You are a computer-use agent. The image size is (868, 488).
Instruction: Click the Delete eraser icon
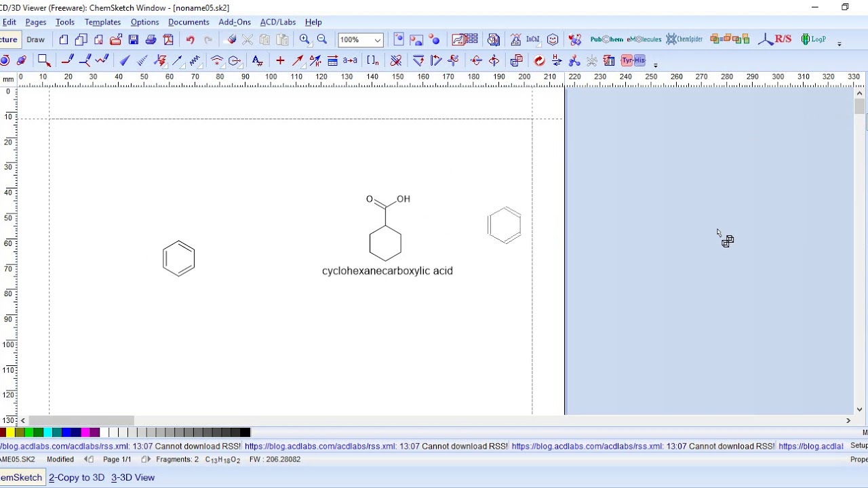coord(231,40)
